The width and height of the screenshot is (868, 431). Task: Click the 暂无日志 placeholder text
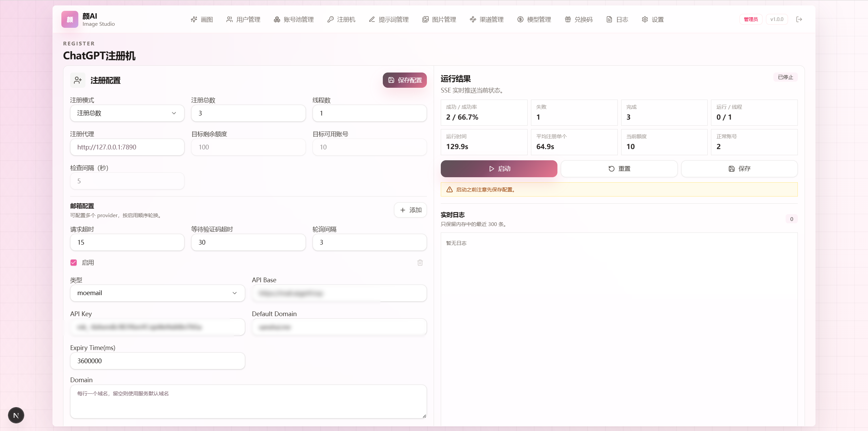pos(456,243)
